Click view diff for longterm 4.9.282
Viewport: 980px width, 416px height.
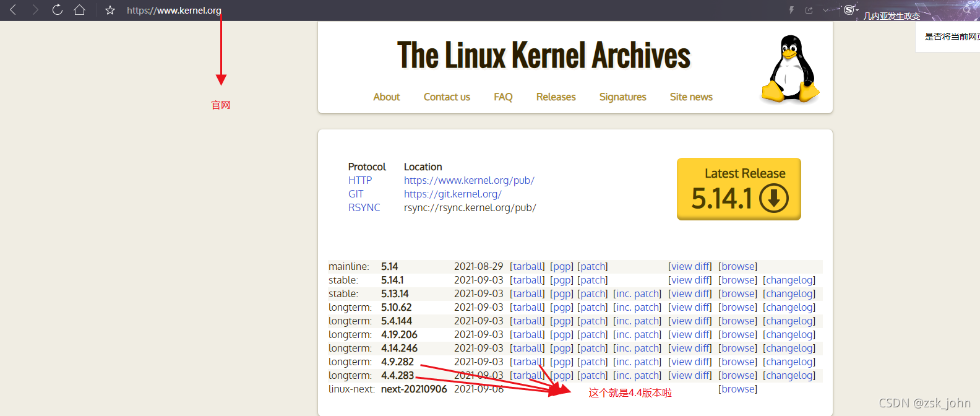690,362
